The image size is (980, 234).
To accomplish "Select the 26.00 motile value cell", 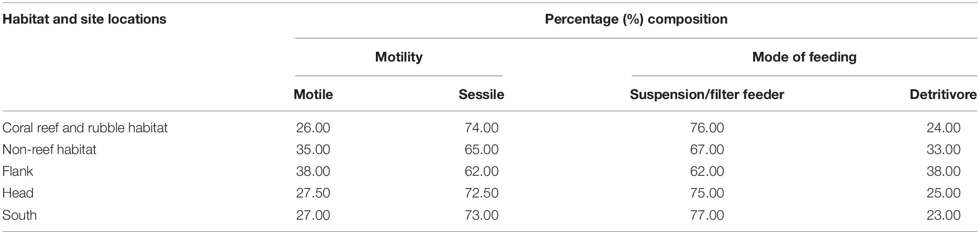I will click(313, 128).
